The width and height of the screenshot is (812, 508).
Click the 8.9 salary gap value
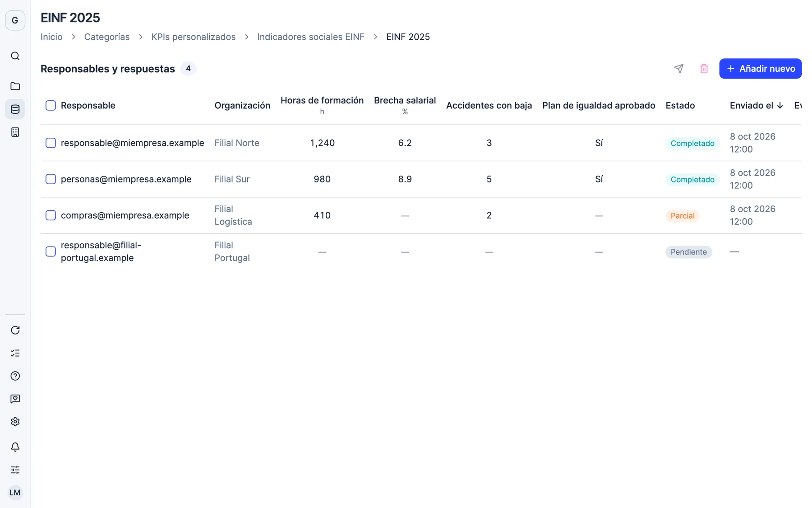click(x=405, y=179)
